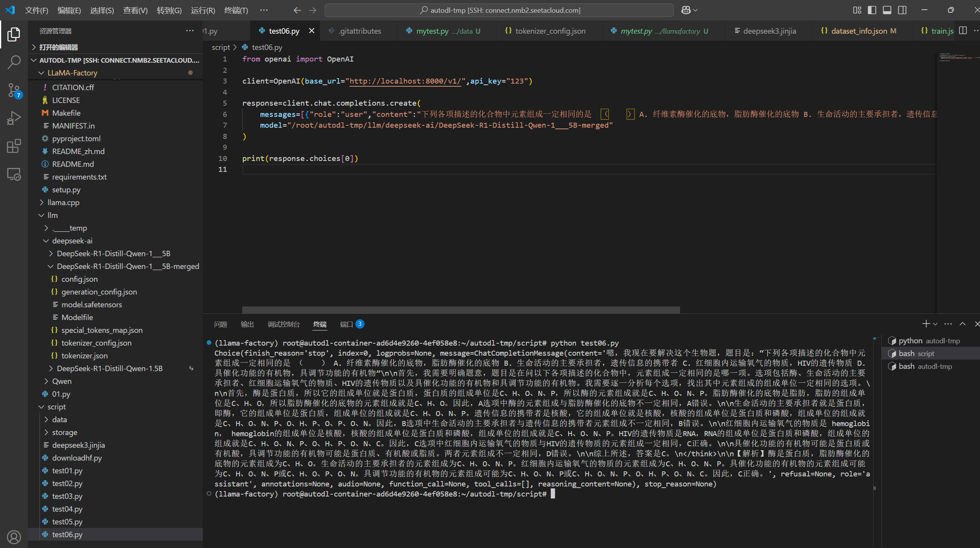The width and height of the screenshot is (980, 548).
Task: Open model.safetensors in the file tree
Action: (116, 305)
